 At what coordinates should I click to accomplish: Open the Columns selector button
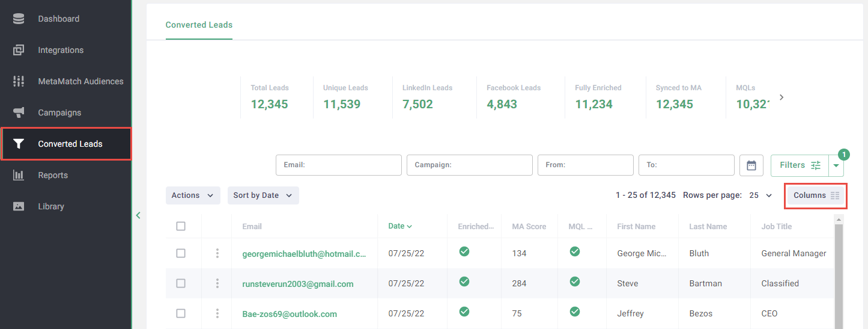(x=816, y=195)
